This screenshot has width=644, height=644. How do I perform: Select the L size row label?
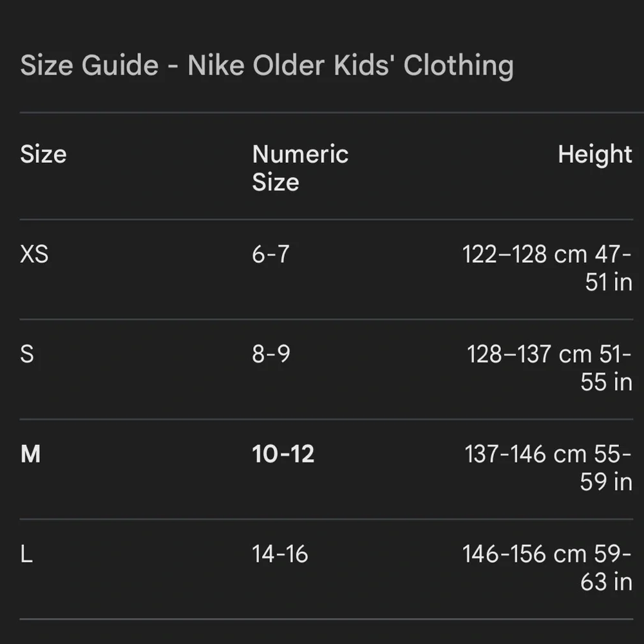tap(26, 554)
